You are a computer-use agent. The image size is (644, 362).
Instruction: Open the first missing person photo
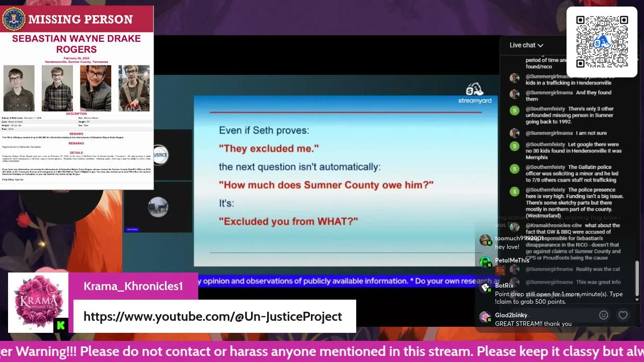pyautogui.click(x=19, y=88)
